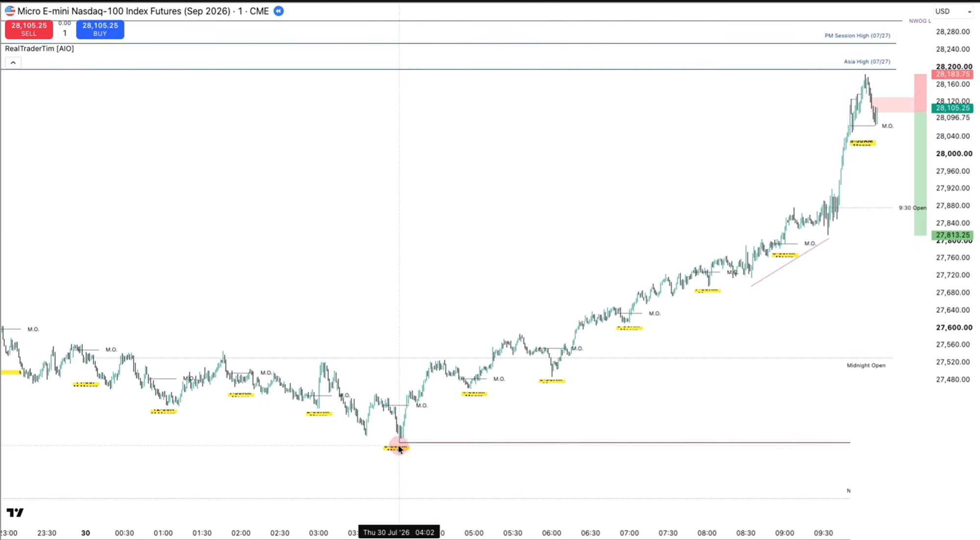Select the green profit zone of the position tool

pos(920,174)
